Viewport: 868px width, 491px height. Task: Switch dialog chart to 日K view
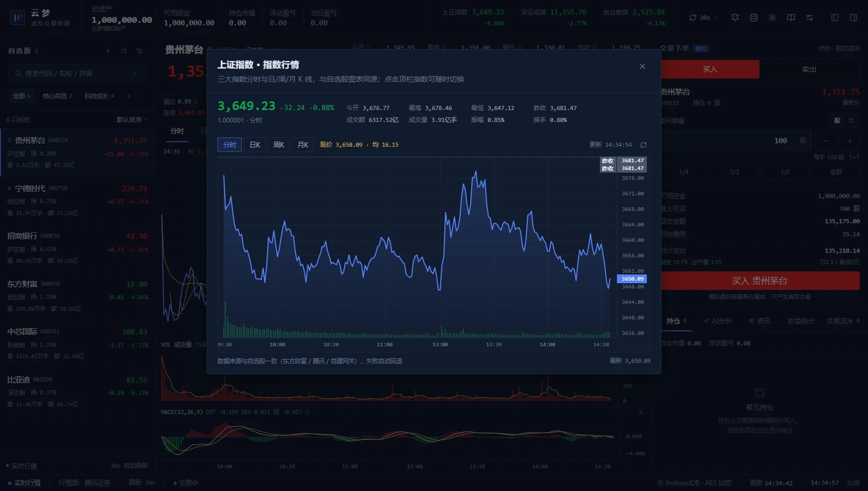pyautogui.click(x=255, y=145)
